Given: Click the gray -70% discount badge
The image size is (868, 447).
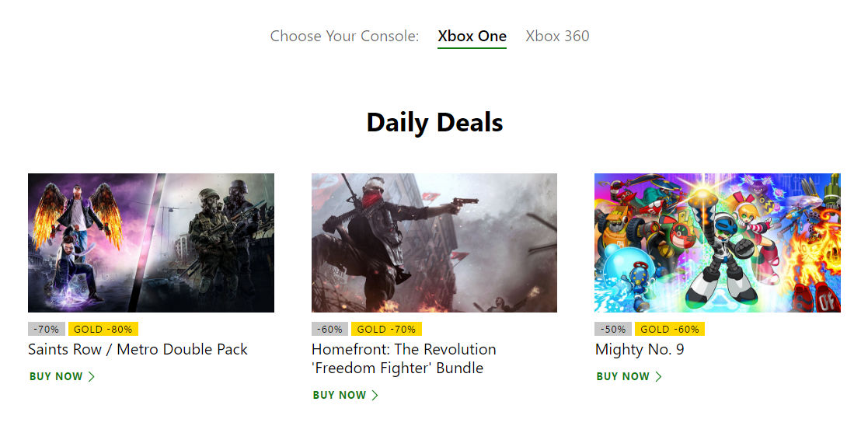Looking at the screenshot, I should [x=47, y=329].
